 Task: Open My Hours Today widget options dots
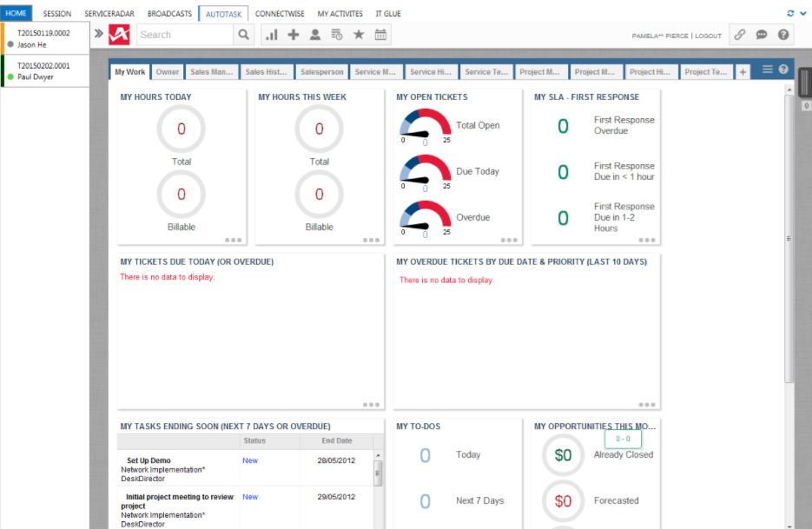233,240
